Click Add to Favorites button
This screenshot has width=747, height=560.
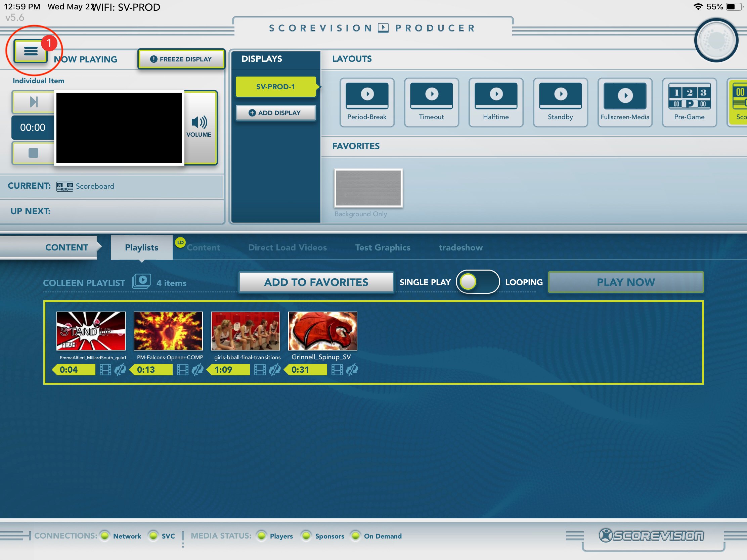pyautogui.click(x=316, y=282)
